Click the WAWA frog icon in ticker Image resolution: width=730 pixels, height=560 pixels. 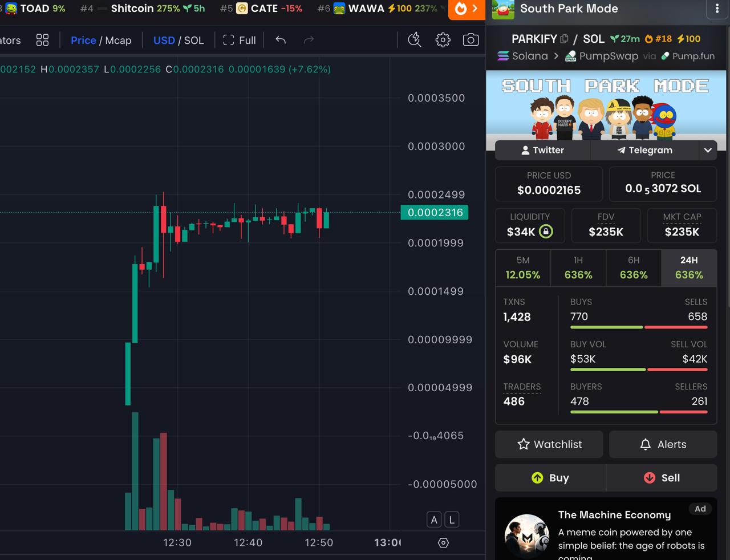(x=339, y=9)
